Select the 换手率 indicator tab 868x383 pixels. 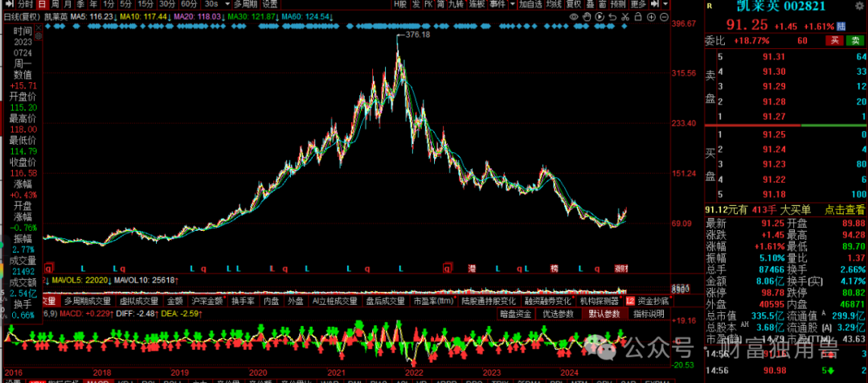coord(243,301)
